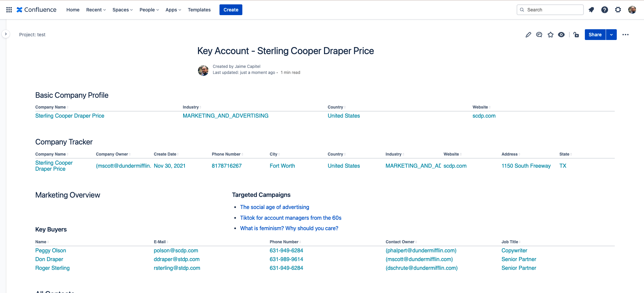Click polson@scdp.com email link

coord(176,250)
